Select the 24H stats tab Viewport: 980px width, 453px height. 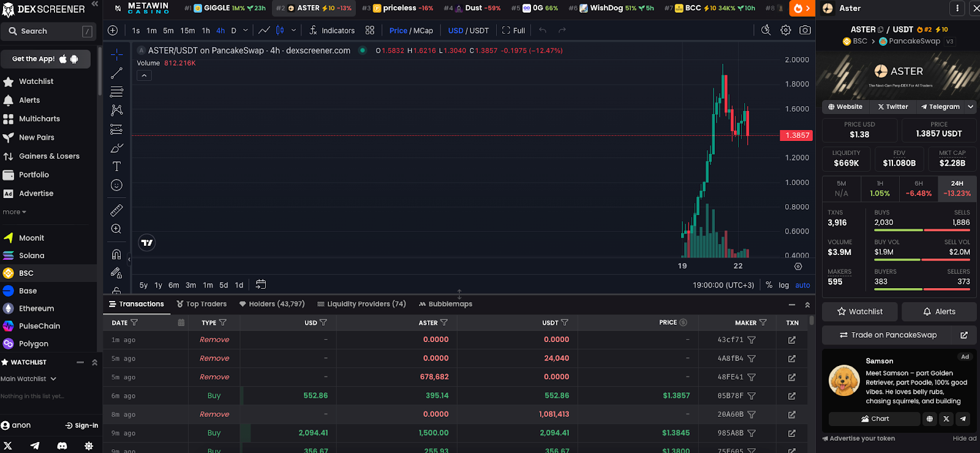957,188
